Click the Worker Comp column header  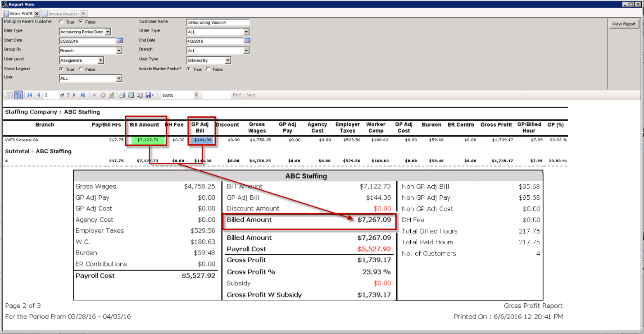coord(376,128)
